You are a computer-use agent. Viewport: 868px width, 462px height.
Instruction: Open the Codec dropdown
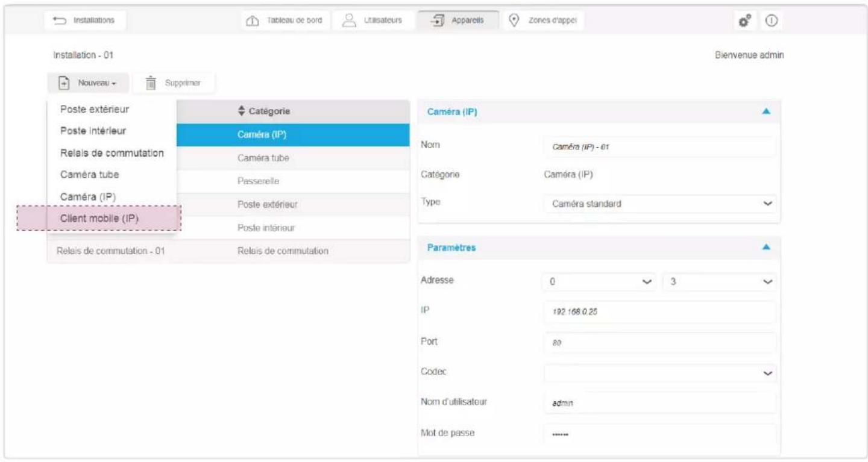click(x=659, y=373)
